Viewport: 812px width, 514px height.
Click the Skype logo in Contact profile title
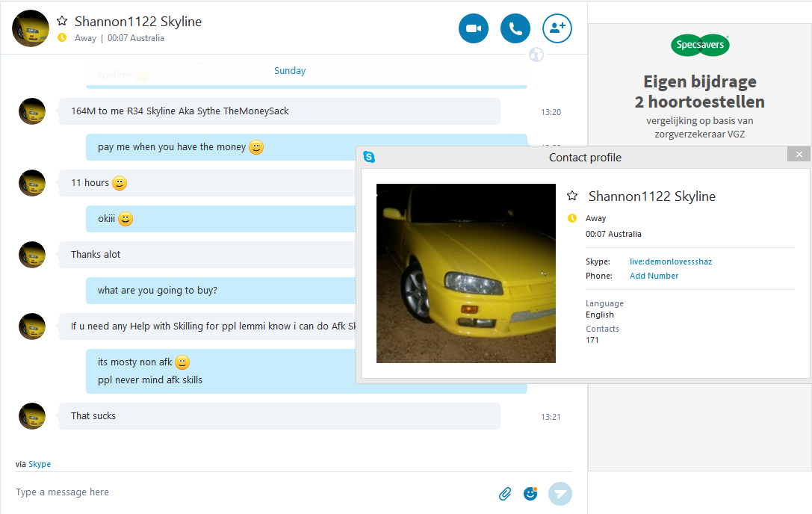369,157
